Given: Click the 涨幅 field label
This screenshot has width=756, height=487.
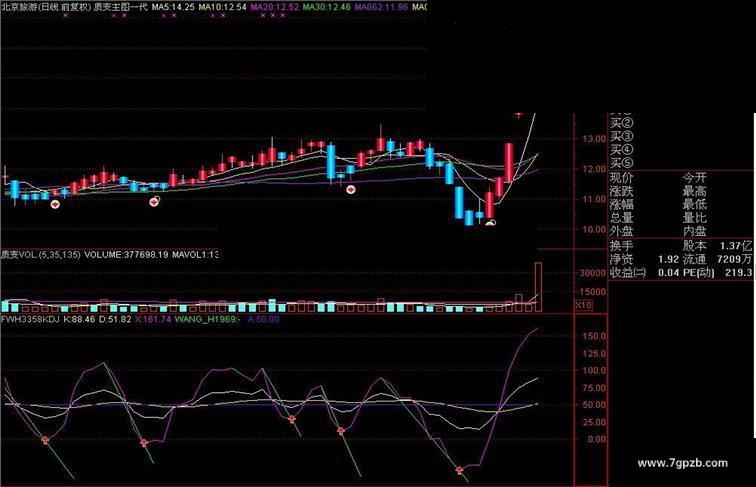Looking at the screenshot, I should coord(621,204).
